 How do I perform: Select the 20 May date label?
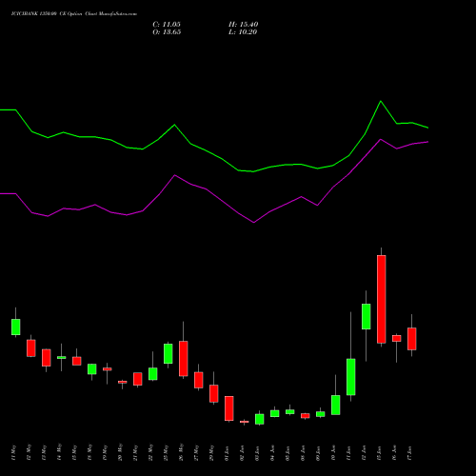click(121, 453)
